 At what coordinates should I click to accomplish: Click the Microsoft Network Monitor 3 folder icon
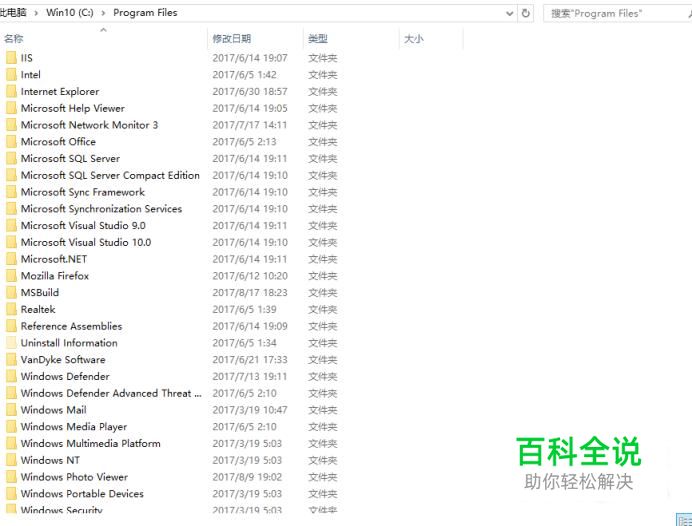coord(11,125)
